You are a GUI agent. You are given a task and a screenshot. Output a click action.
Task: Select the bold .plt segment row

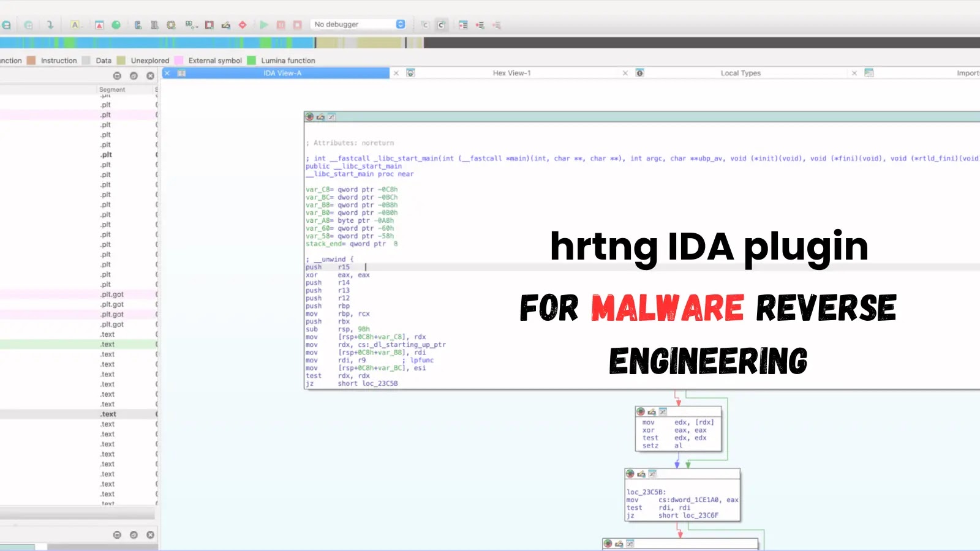coord(79,155)
